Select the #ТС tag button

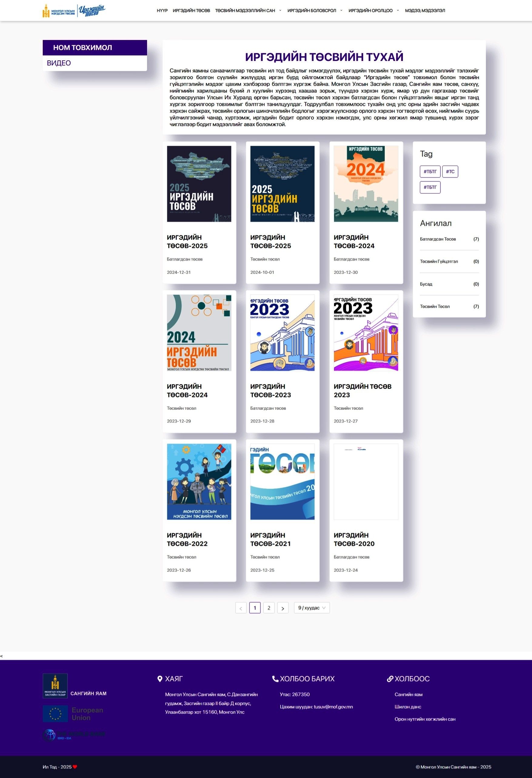[x=450, y=171]
